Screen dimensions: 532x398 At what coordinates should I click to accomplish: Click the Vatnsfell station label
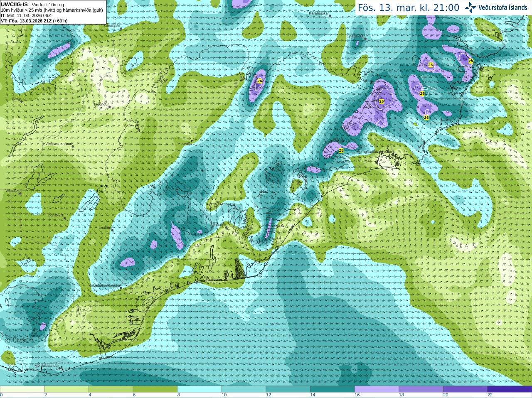coord(12,191)
